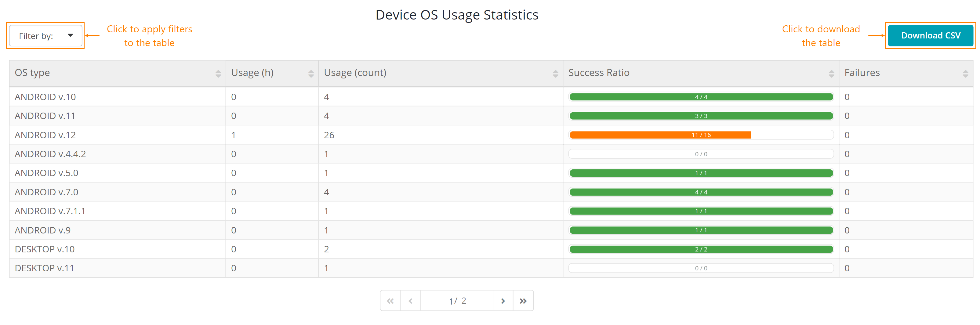This screenshot has width=980, height=325.
Task: Go to the previous page arrow
Action: point(411,300)
